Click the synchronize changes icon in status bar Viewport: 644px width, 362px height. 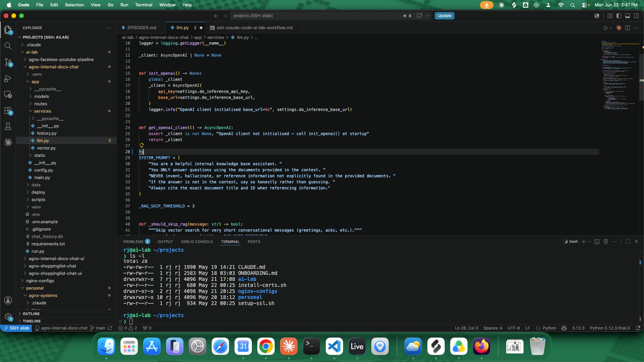(110, 328)
